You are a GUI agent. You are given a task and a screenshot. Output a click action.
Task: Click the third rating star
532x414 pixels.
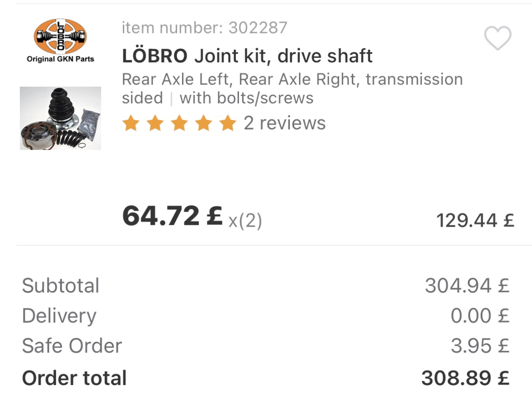click(x=179, y=123)
